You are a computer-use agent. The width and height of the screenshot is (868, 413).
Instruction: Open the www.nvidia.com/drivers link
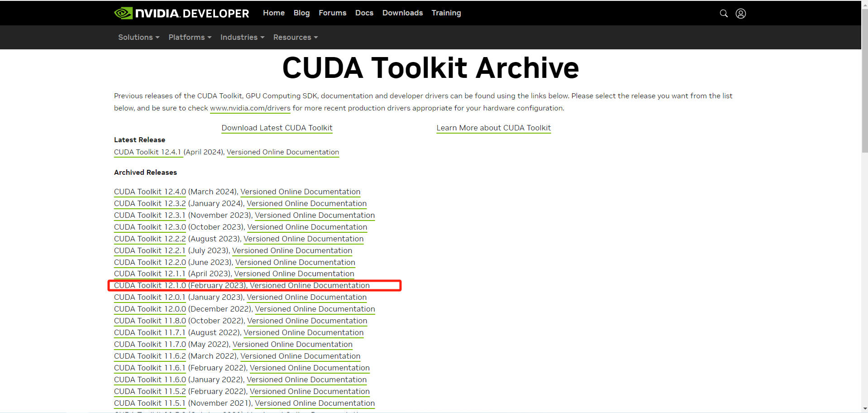250,108
